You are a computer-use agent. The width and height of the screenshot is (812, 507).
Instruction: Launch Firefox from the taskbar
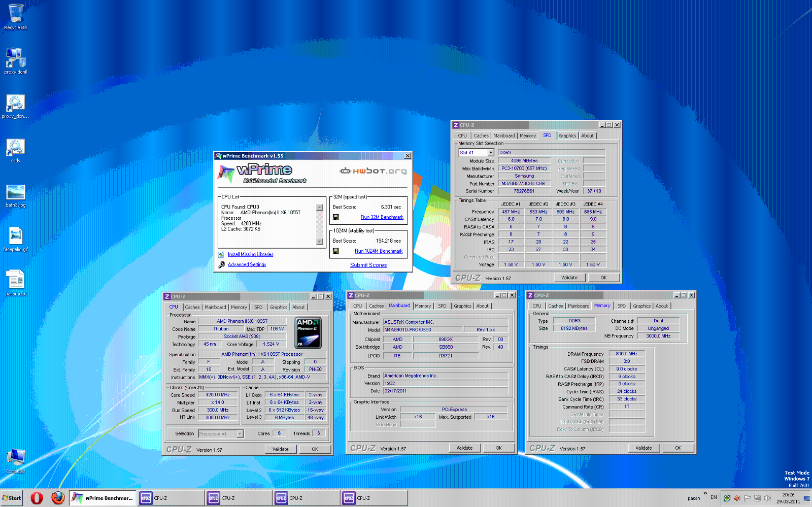58,498
